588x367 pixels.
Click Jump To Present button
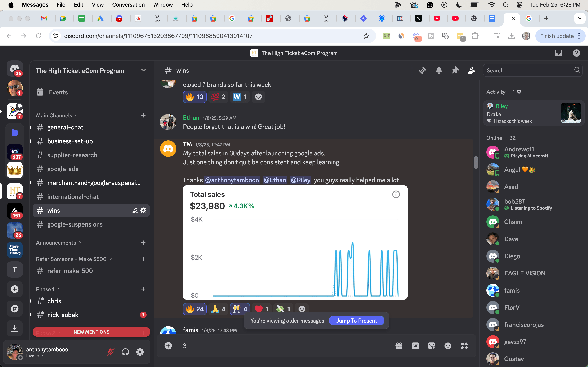[x=356, y=321]
